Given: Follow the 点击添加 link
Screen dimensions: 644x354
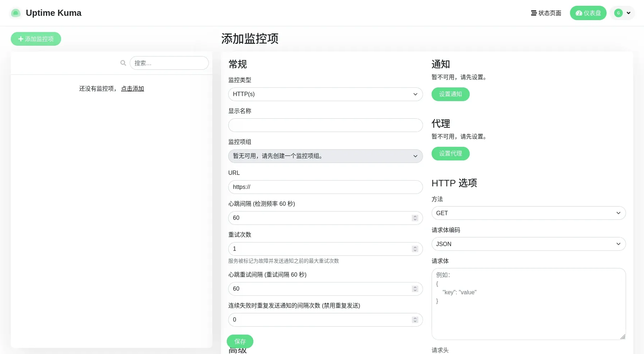Looking at the screenshot, I should pos(132,88).
